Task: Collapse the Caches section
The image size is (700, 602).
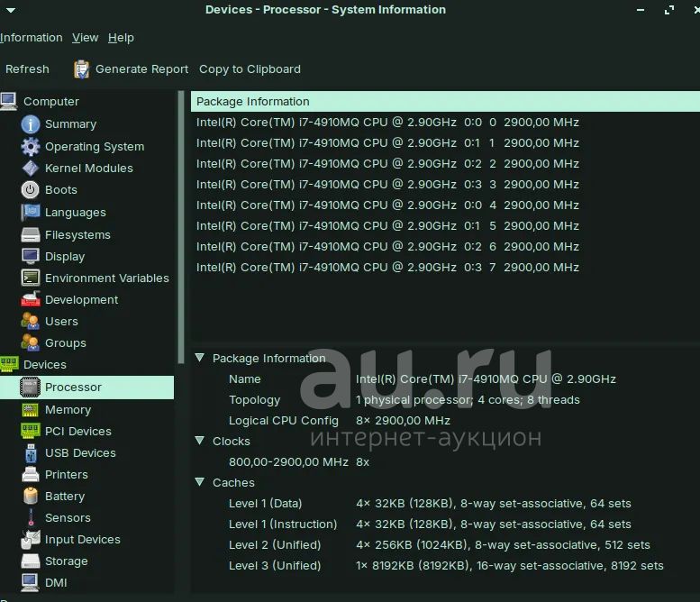Action: pos(200,482)
